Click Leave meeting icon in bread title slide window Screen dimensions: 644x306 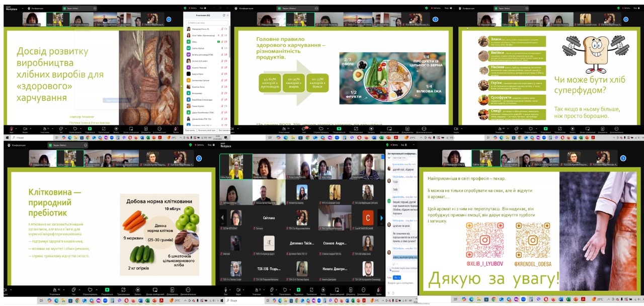click(176, 129)
